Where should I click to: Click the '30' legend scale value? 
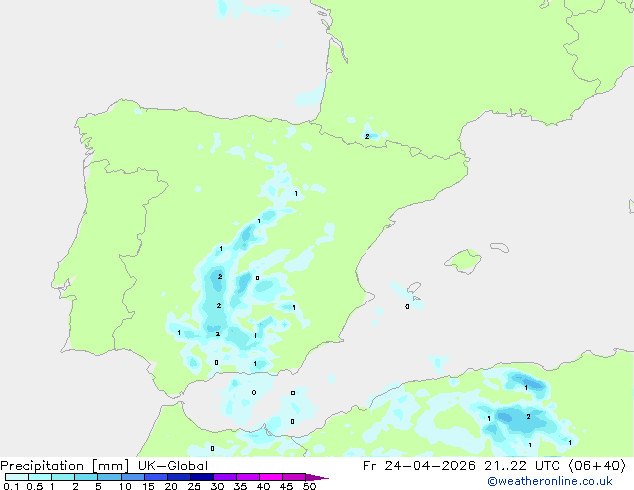pos(217,486)
